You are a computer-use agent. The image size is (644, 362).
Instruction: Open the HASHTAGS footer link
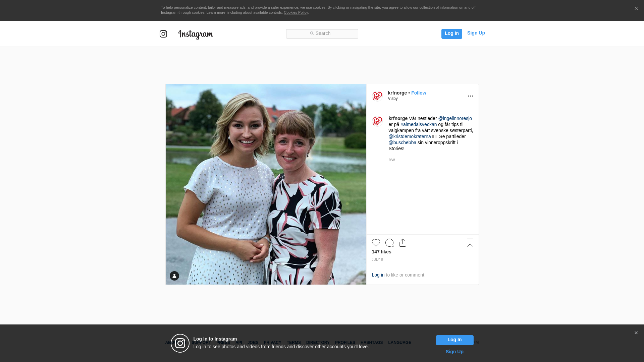371,343
